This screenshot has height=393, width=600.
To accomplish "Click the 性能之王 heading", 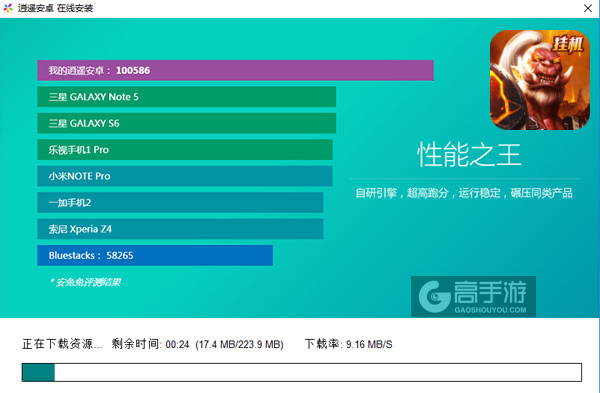I will (x=469, y=155).
